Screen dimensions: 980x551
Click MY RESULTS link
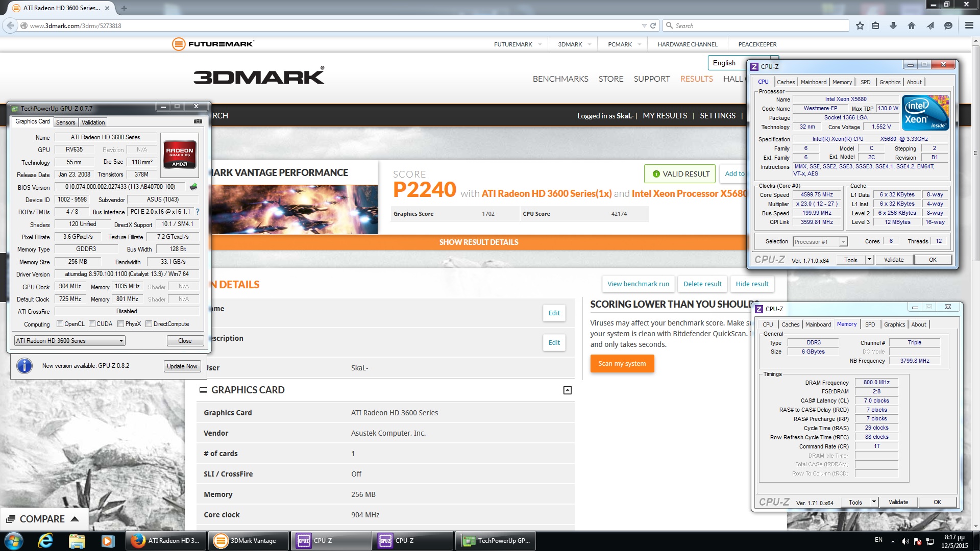tap(665, 116)
